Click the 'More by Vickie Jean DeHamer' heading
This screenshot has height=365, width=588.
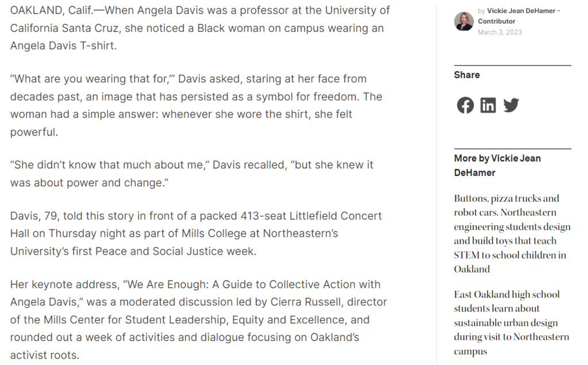point(497,165)
